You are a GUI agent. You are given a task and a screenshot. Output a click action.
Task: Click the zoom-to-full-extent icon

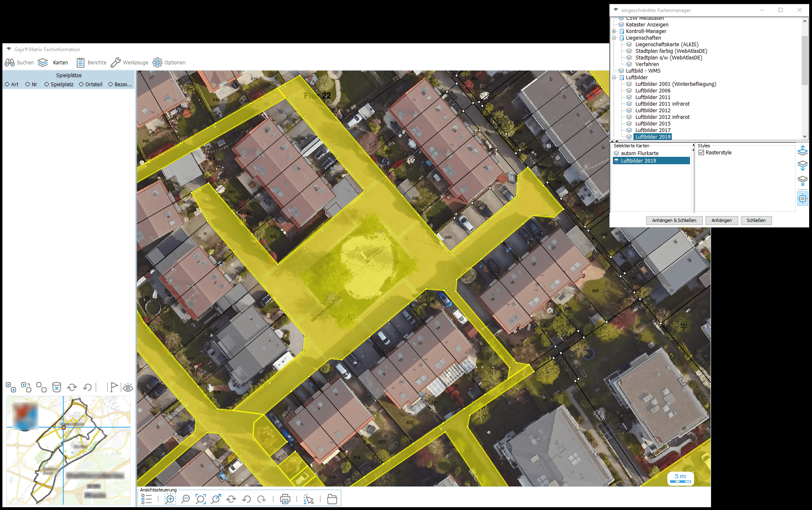pyautogui.click(x=200, y=499)
